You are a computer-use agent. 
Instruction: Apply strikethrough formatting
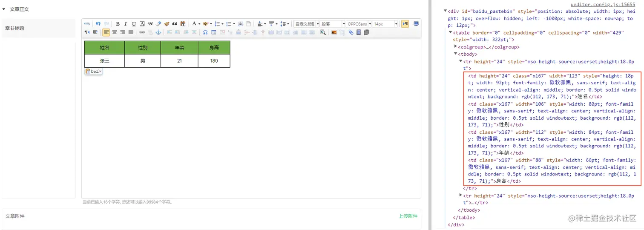point(150,24)
